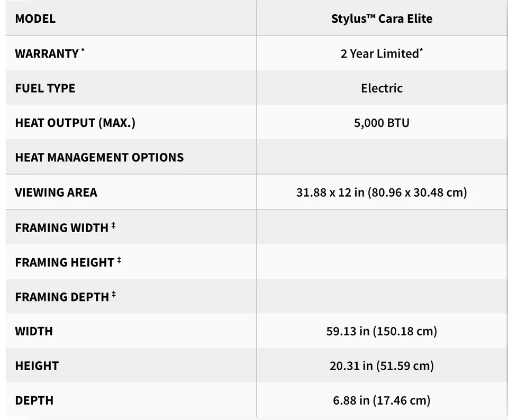
Task: Click the FRAMING DEPTH row label
Action: pos(62,297)
